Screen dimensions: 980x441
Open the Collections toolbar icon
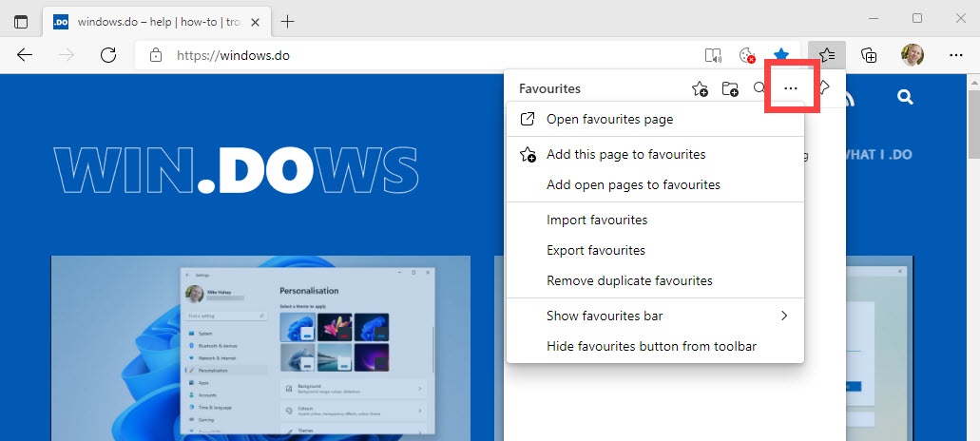[869, 55]
